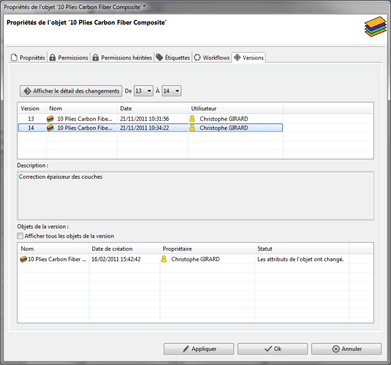Click Christophe GIRARD in version 13 row
This screenshot has height=365, width=391.
coord(224,119)
